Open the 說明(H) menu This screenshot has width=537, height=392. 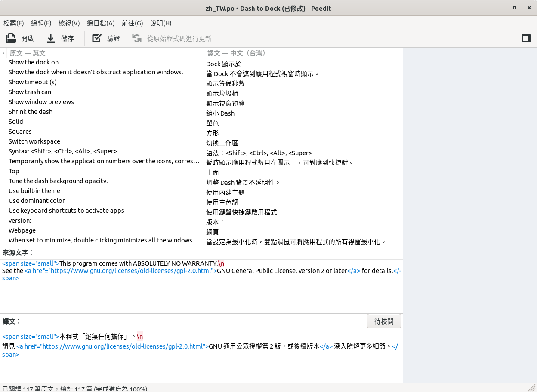161,23
